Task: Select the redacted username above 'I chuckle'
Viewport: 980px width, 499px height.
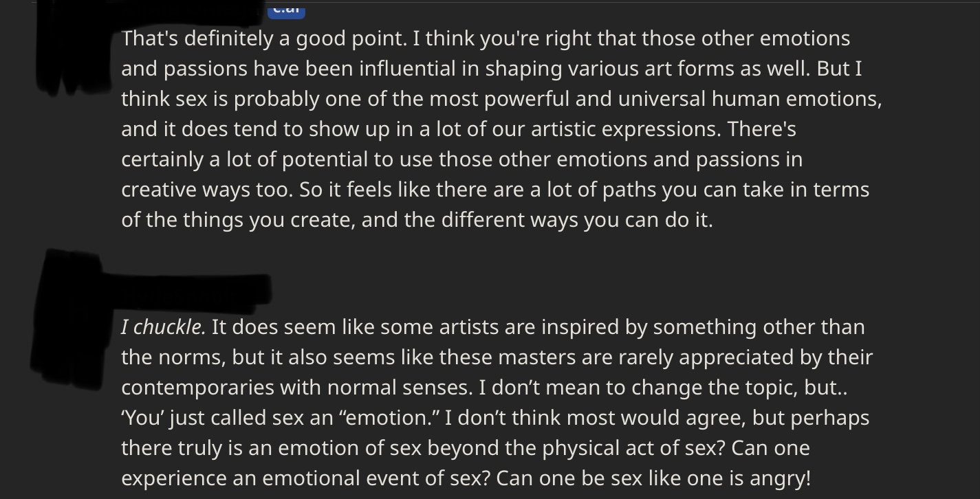Action: 186,289
